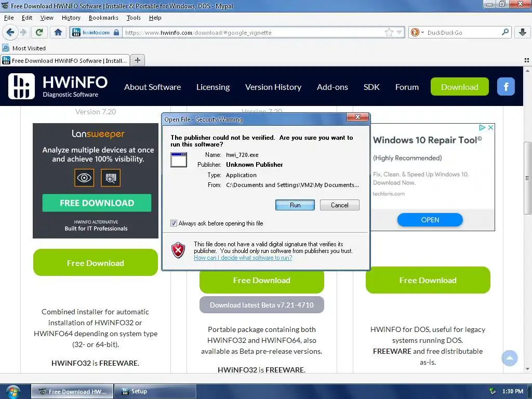Open the Licensing nav link

213,87
